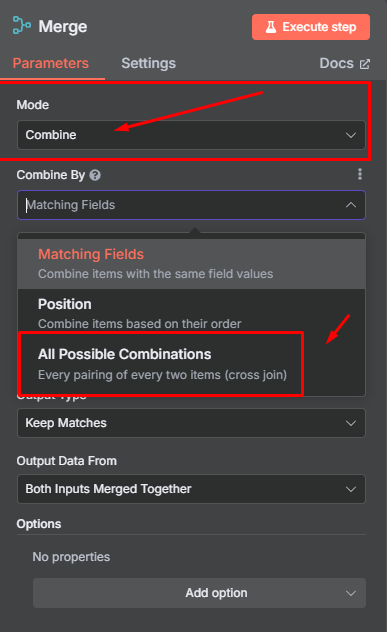Expand the Both Inputs Merged Together dropdown
The height and width of the screenshot is (632, 387).
pyautogui.click(x=191, y=489)
